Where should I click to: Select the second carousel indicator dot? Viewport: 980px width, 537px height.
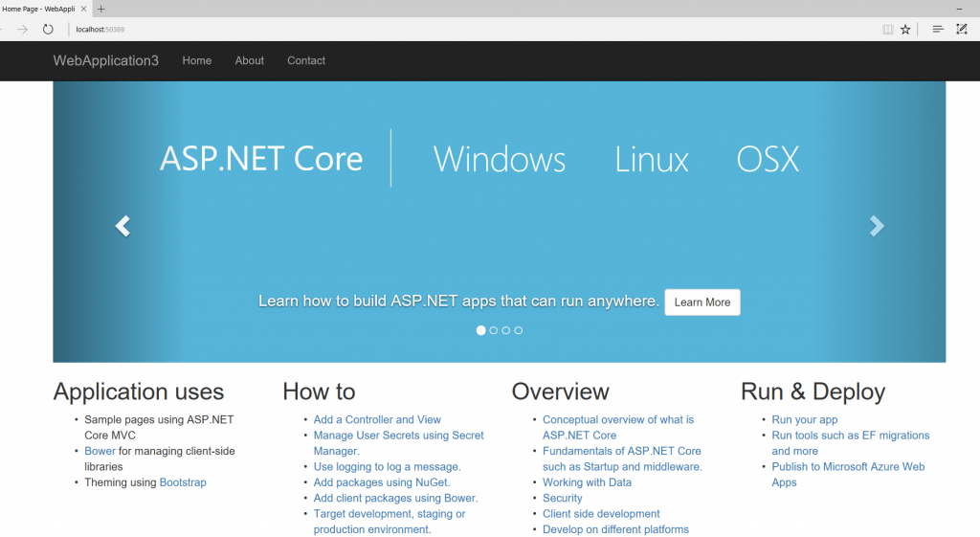point(494,330)
